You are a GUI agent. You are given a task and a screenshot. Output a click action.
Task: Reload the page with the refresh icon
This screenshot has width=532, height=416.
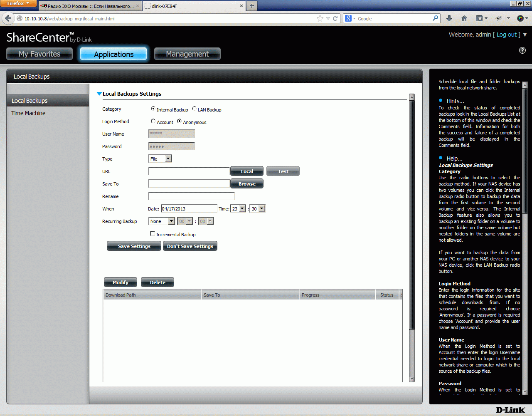(335, 18)
